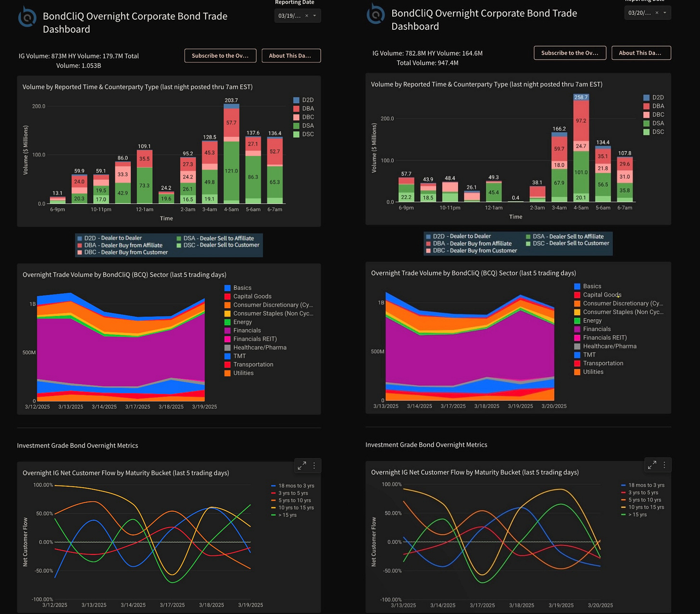The height and width of the screenshot is (614, 700).
Task: Click the 03/19 reporting date field
Action: [298, 16]
